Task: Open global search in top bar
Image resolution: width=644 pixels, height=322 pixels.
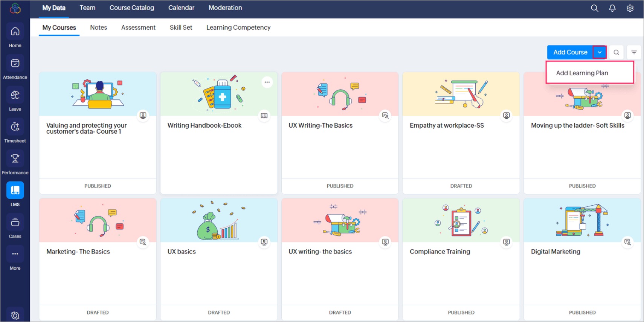Action: (594, 8)
